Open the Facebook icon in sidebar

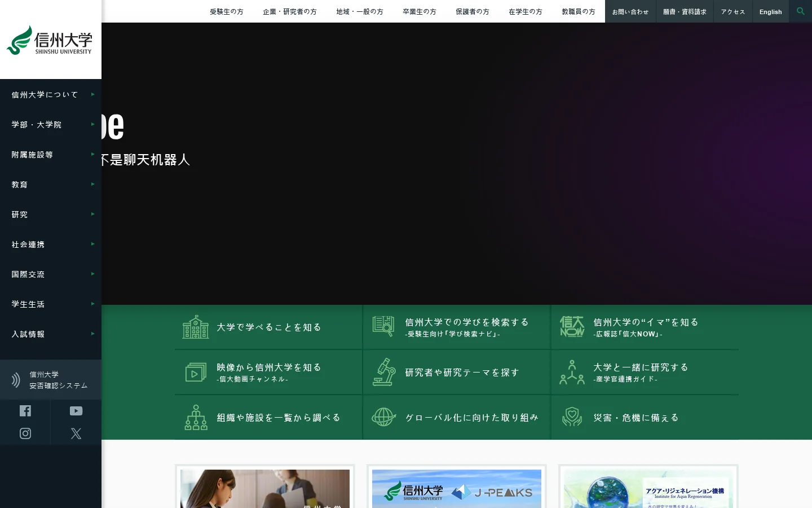click(25, 411)
